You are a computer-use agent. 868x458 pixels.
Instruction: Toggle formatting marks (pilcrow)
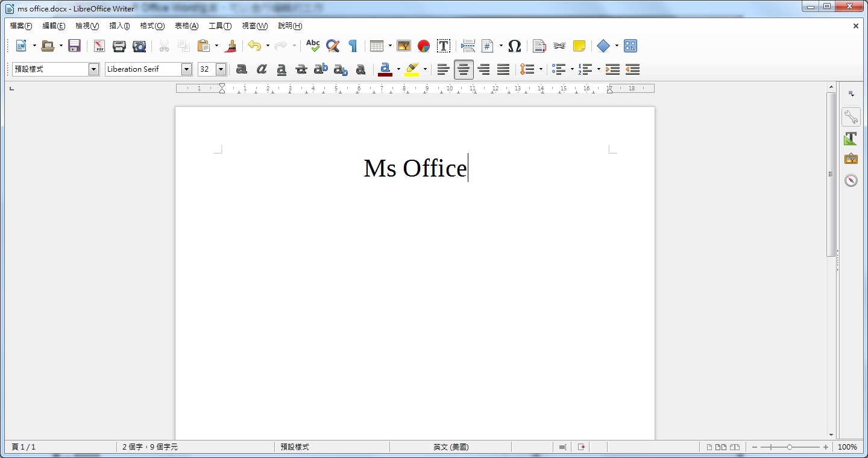pos(353,46)
